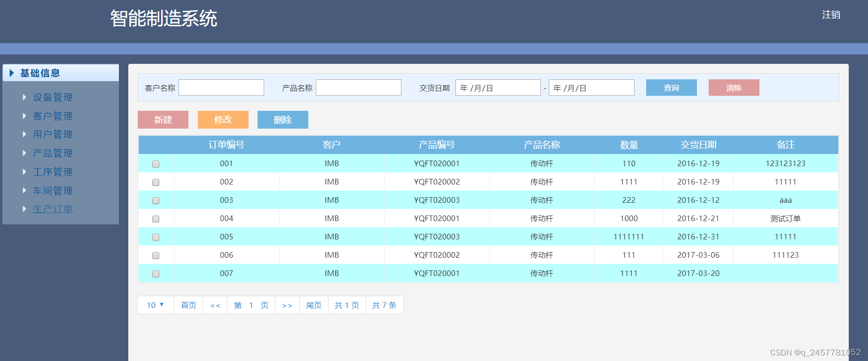The width and height of the screenshot is (868, 361).
Task: Click the arrow icon beside 产品管理
Action: tap(24, 153)
